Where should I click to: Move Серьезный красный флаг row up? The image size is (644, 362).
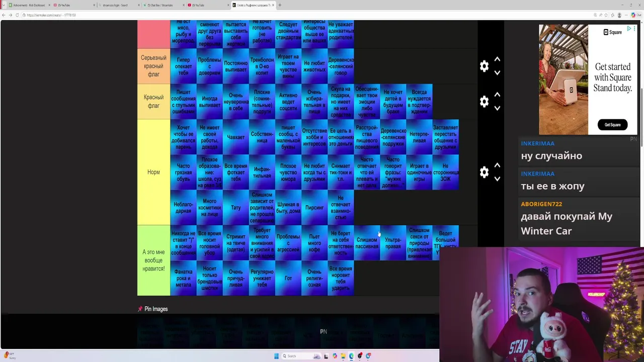497,59
